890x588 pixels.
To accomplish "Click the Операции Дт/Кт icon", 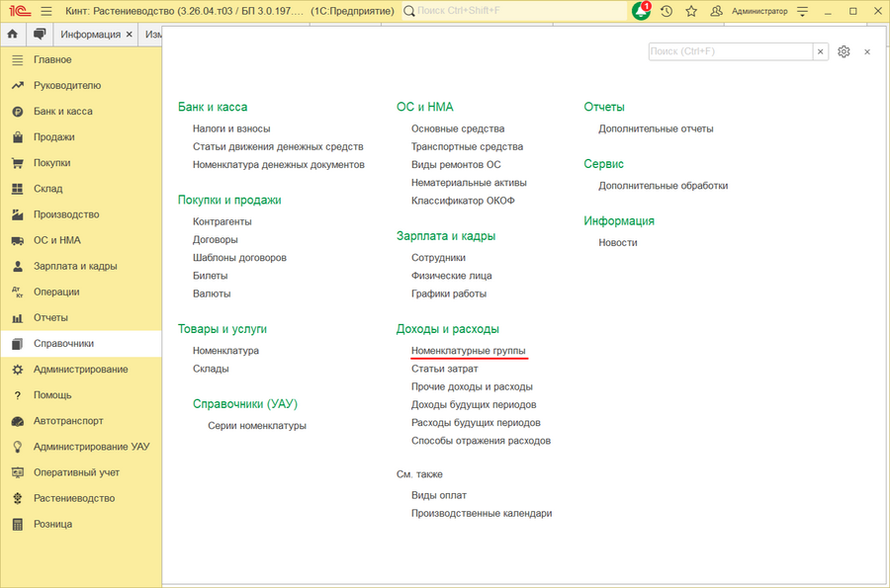I will 18,292.
